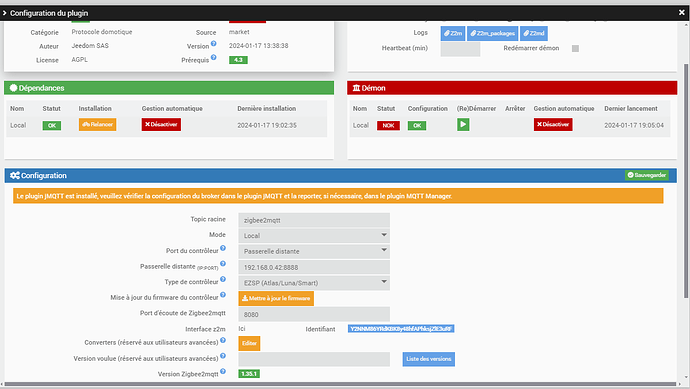The image size is (690, 389).
Task: Click help icon next to Version
Action: click(213, 44)
